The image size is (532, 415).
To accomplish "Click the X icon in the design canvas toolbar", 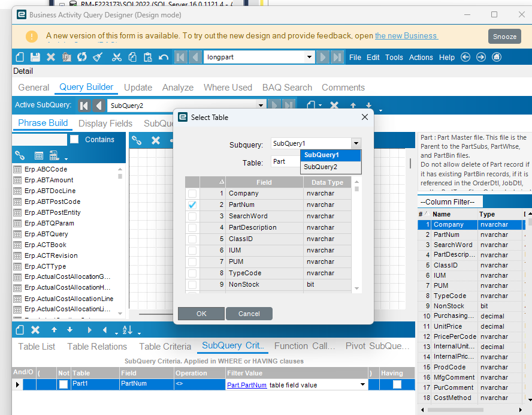I will [x=156, y=140].
